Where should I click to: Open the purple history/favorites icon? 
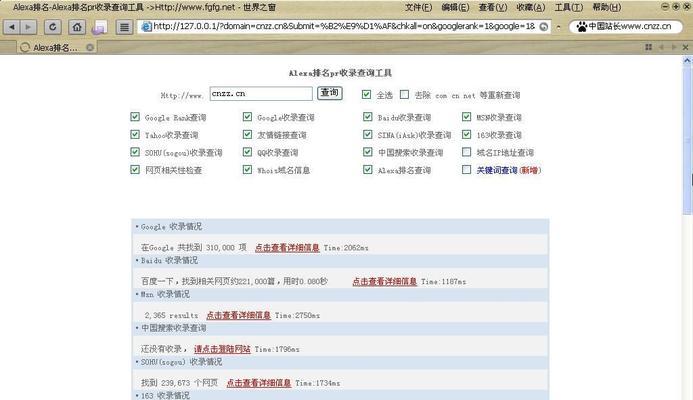click(99, 28)
